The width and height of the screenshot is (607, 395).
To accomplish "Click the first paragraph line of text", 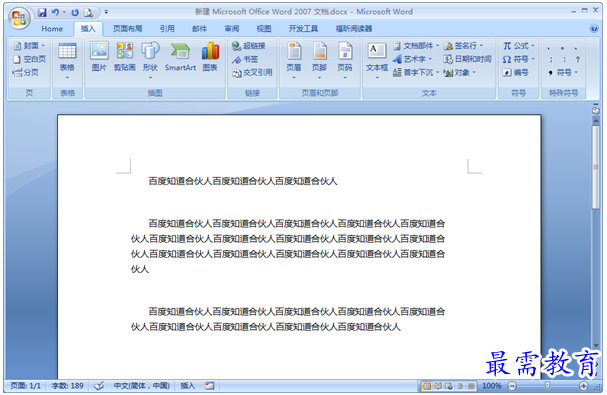I will pyautogui.click(x=243, y=181).
